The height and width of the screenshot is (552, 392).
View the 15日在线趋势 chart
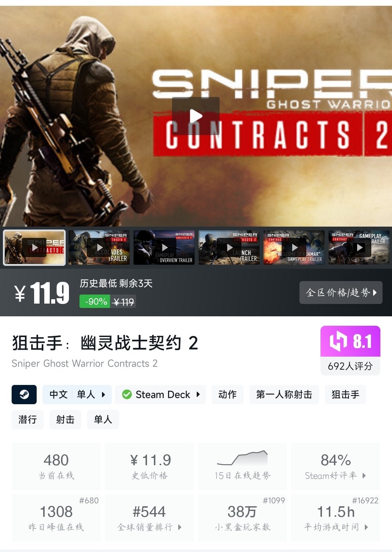[242, 466]
